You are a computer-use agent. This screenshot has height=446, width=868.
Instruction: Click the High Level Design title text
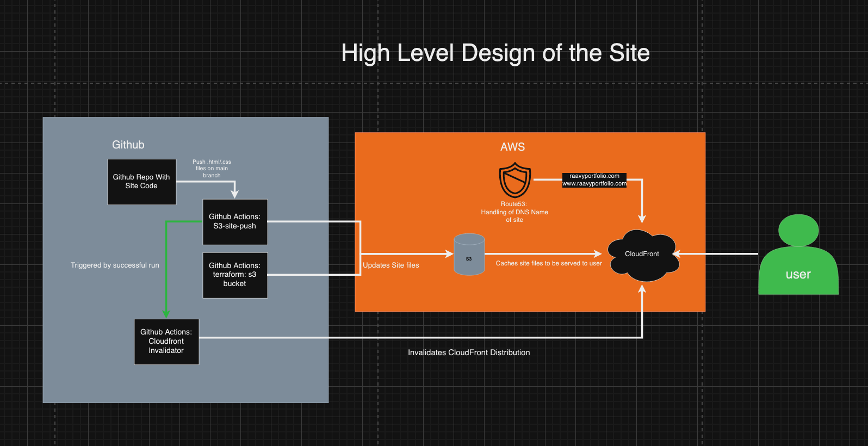495,53
